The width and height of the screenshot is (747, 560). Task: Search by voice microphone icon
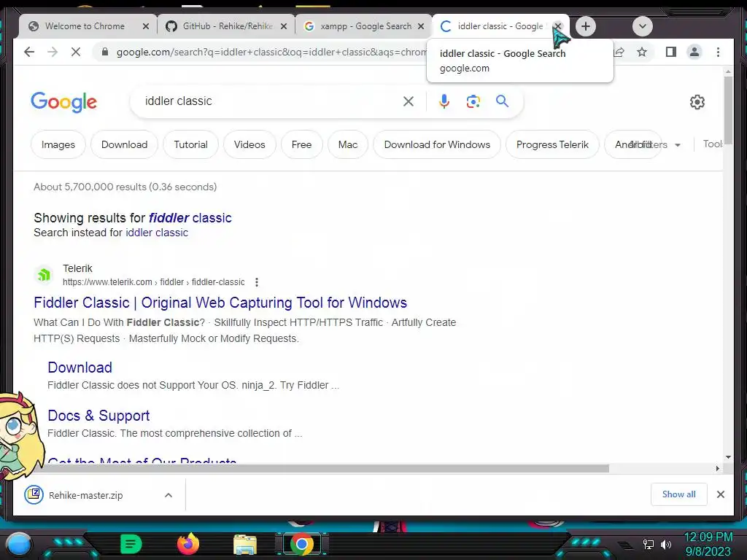click(x=444, y=101)
